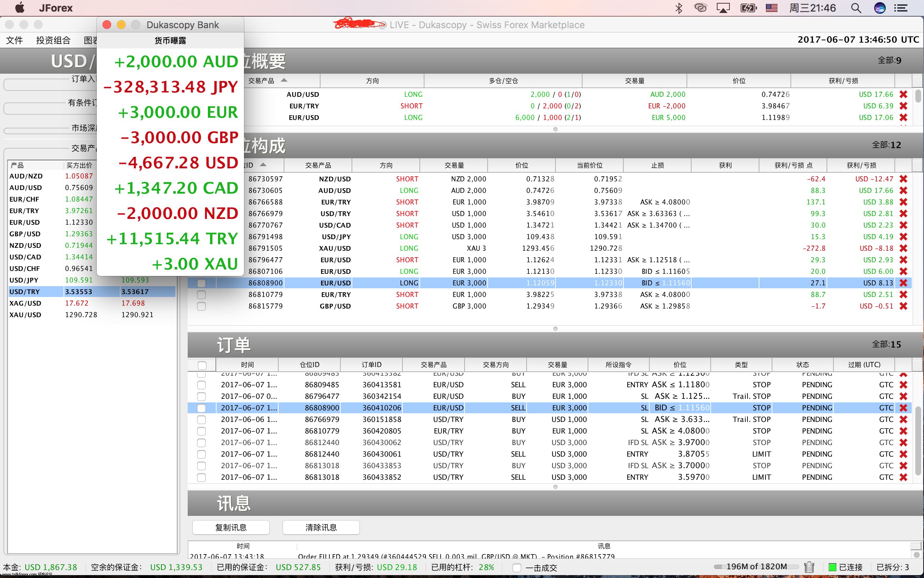Toggle the one-click trading checkbox
The width and height of the screenshot is (924, 578).
point(517,568)
